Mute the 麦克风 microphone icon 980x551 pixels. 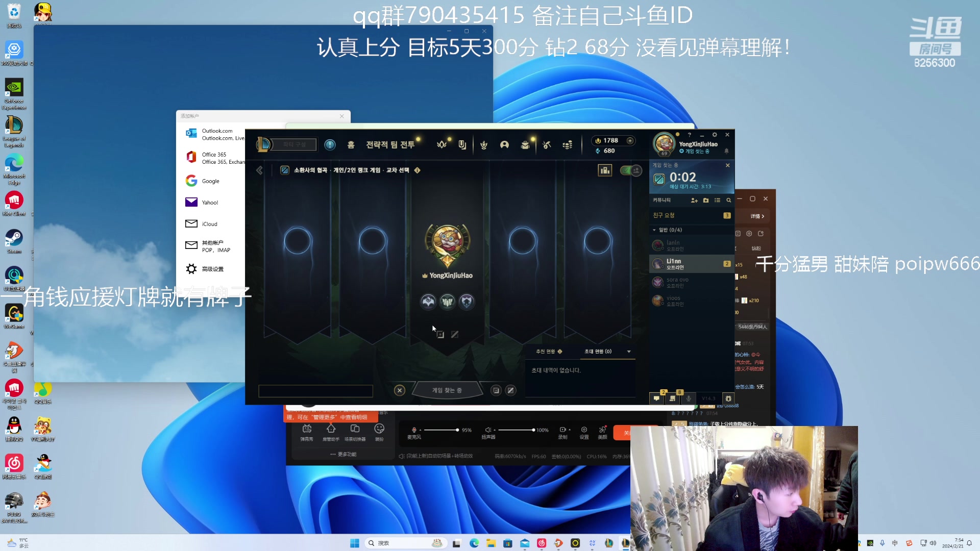point(413,430)
